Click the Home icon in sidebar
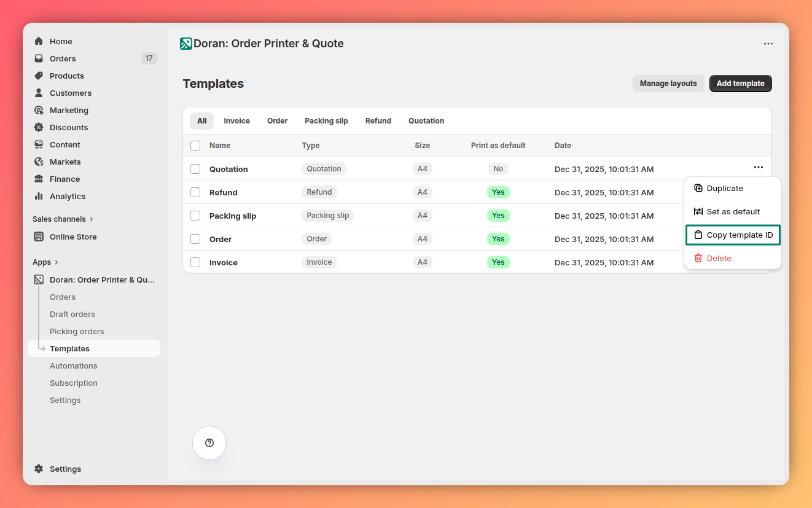Screen dimensions: 812x508 point(39,41)
